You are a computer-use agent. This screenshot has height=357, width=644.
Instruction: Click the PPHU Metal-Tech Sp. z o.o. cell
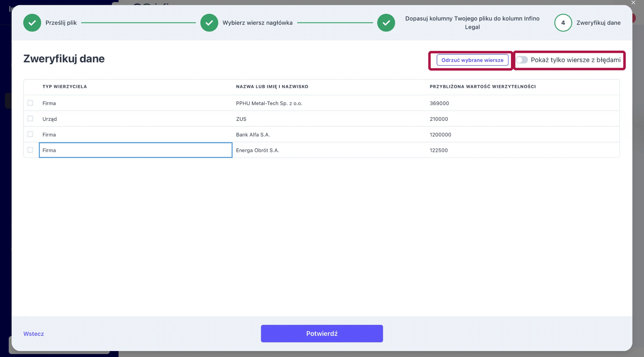pyautogui.click(x=329, y=103)
